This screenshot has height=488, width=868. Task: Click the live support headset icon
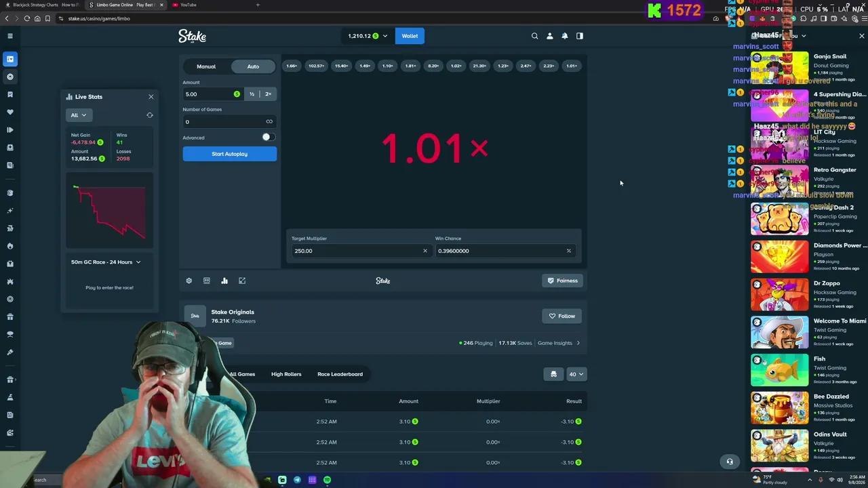click(730, 462)
